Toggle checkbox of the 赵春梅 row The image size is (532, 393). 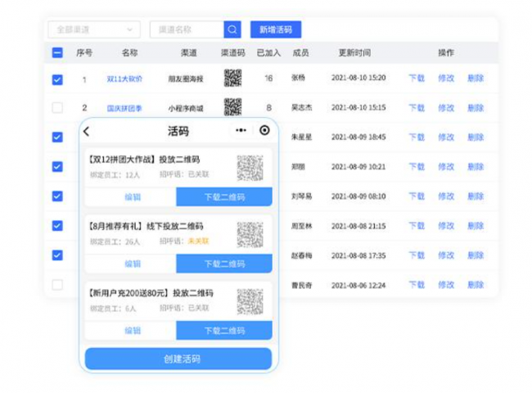[57, 255]
